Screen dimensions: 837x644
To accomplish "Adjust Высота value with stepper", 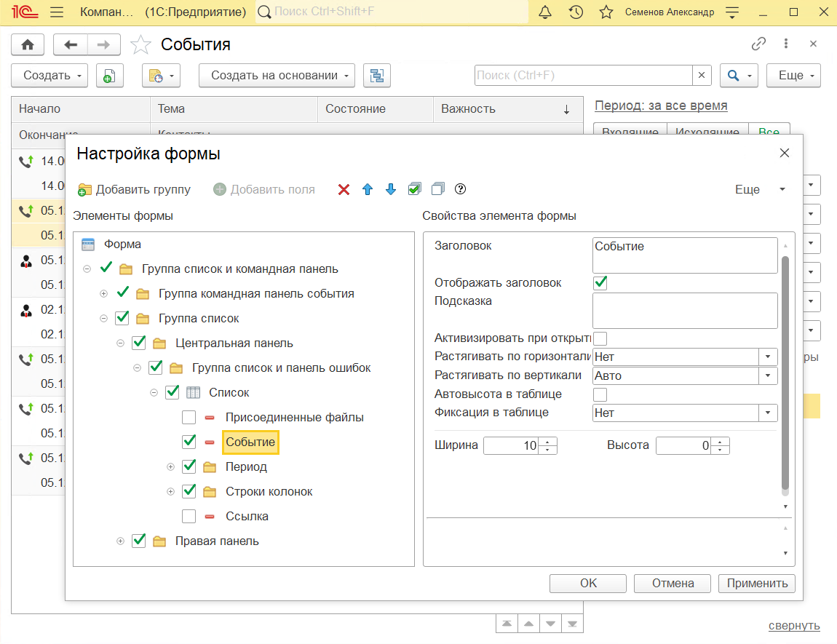I will 720,445.
